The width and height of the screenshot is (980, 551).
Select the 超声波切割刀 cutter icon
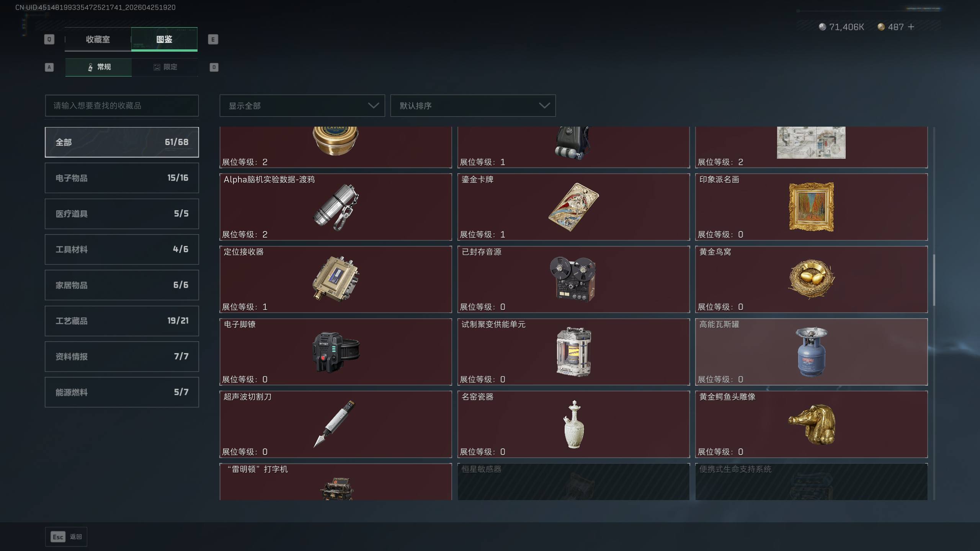pos(335,424)
